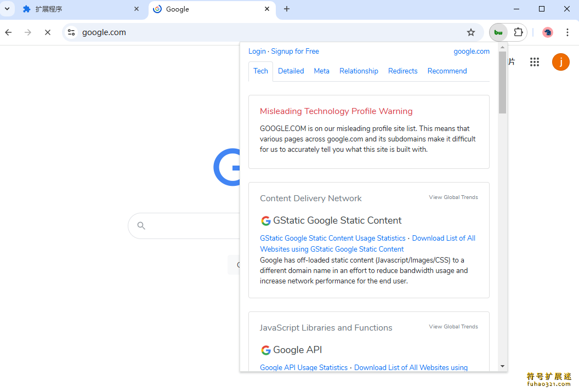The height and width of the screenshot is (392, 579).
Task: Open the google.com link in popup
Action: 472,52
